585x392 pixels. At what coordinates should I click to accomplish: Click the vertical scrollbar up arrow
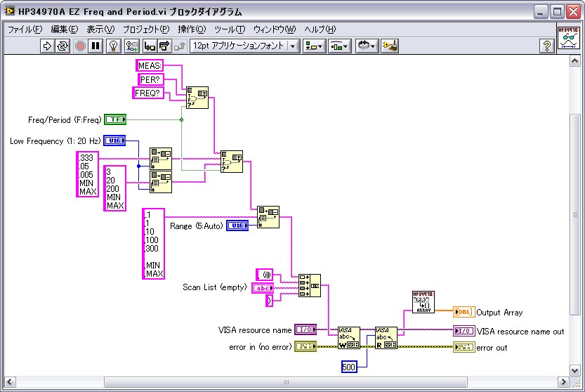pos(574,60)
